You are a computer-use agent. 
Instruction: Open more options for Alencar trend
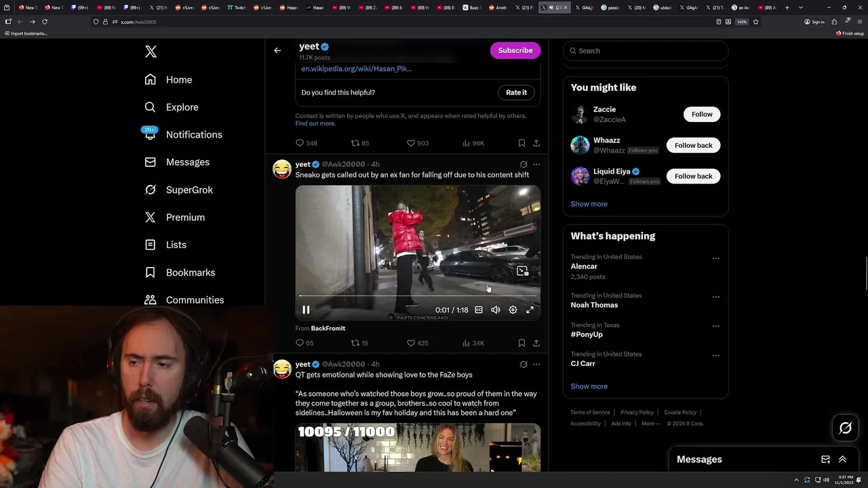(715, 258)
